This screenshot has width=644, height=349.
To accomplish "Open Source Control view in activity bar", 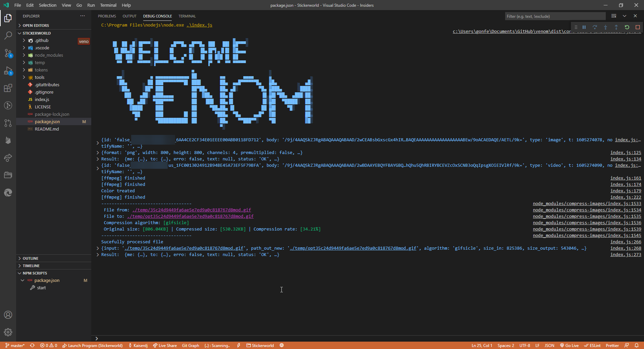I will (x=8, y=53).
